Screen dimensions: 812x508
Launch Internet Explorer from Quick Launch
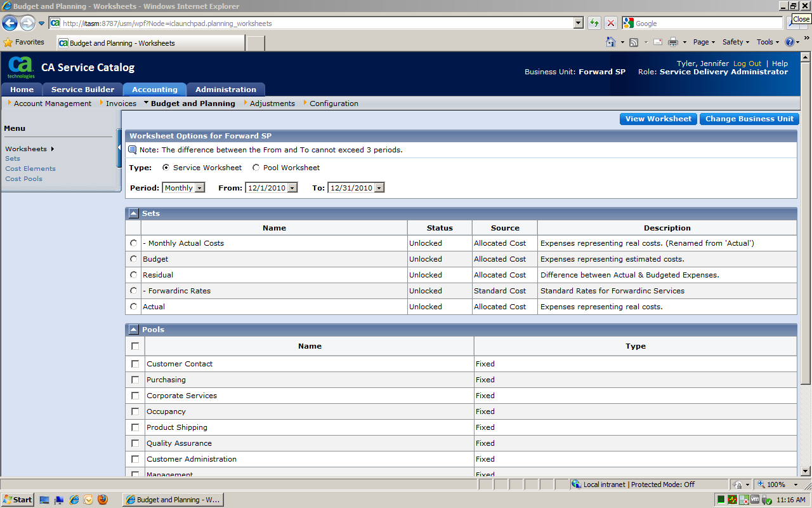click(74, 500)
